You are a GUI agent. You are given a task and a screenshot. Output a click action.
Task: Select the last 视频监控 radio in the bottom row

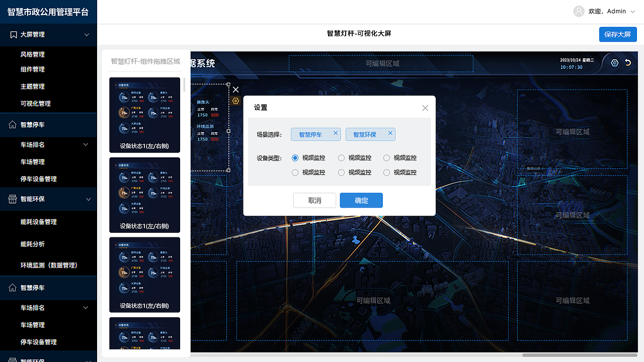click(x=386, y=172)
